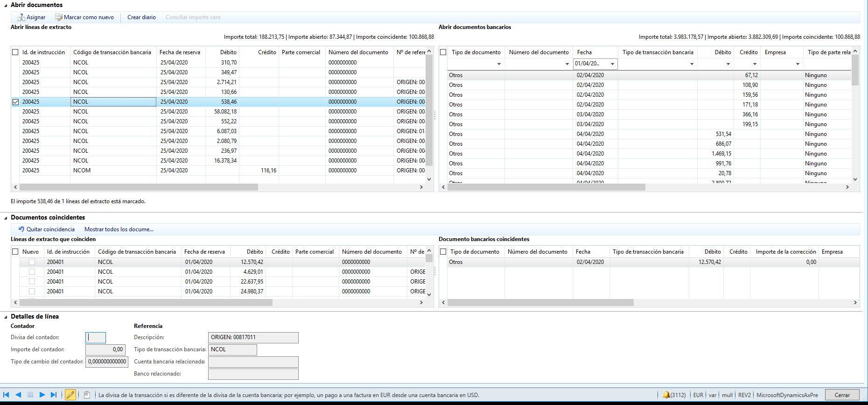The image size is (868, 405).
Task: Click the Asignar toolbar icon
Action: click(21, 17)
